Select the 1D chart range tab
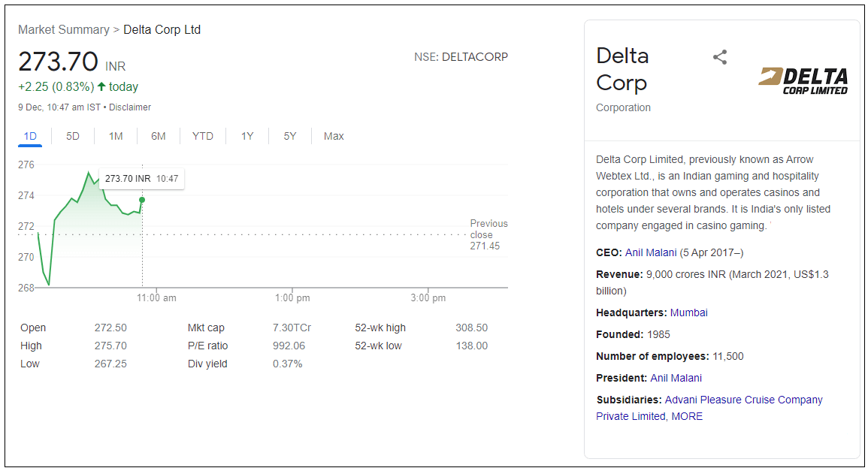868x471 pixels. coord(30,136)
